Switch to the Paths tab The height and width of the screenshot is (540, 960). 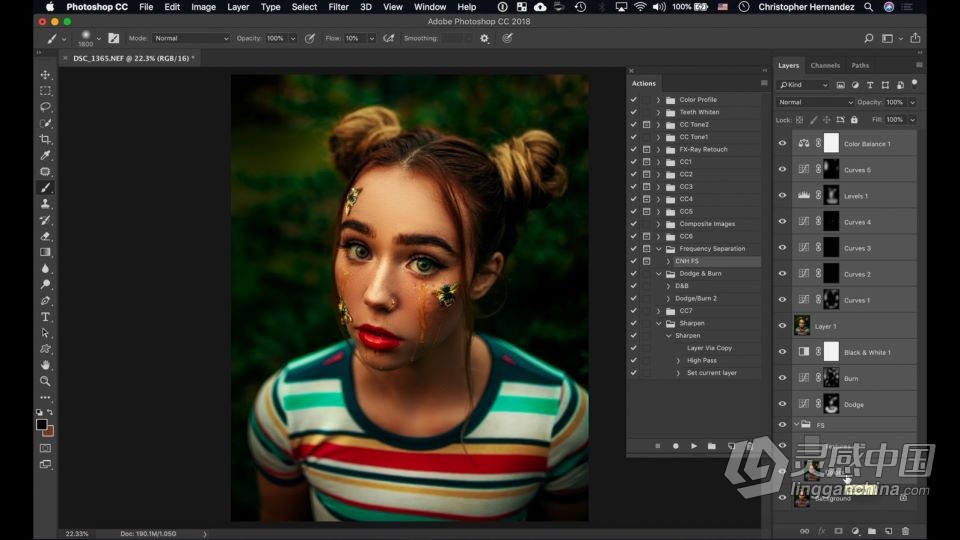tap(860, 66)
